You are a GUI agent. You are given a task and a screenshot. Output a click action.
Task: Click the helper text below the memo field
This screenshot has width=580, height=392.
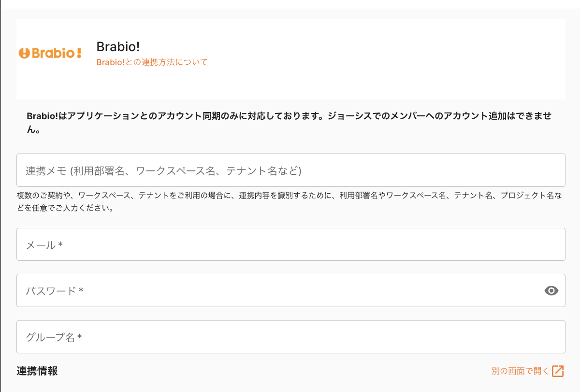coord(290,202)
